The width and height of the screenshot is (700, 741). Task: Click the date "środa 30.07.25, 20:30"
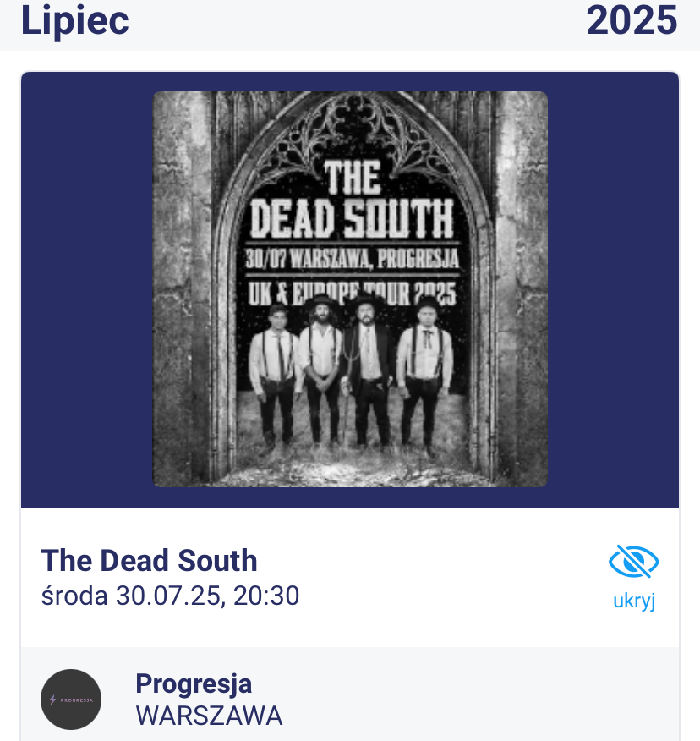click(x=170, y=596)
